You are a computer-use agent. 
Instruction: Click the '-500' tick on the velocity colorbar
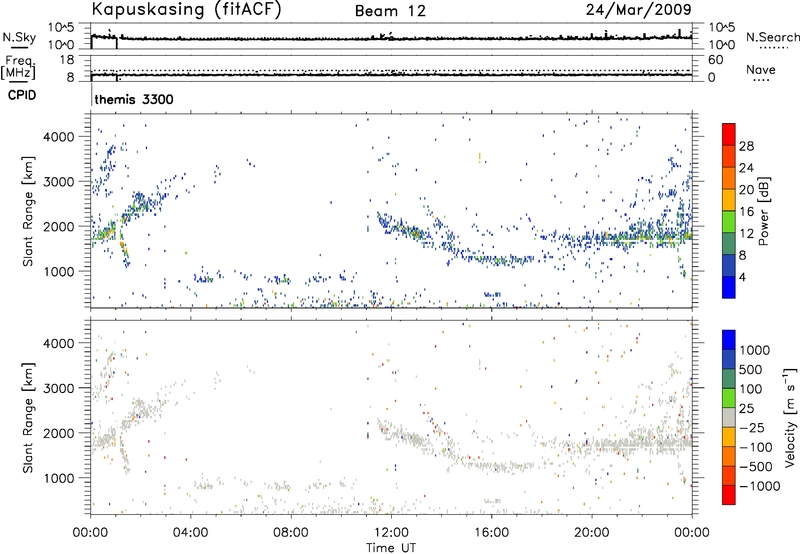pyautogui.click(x=756, y=466)
